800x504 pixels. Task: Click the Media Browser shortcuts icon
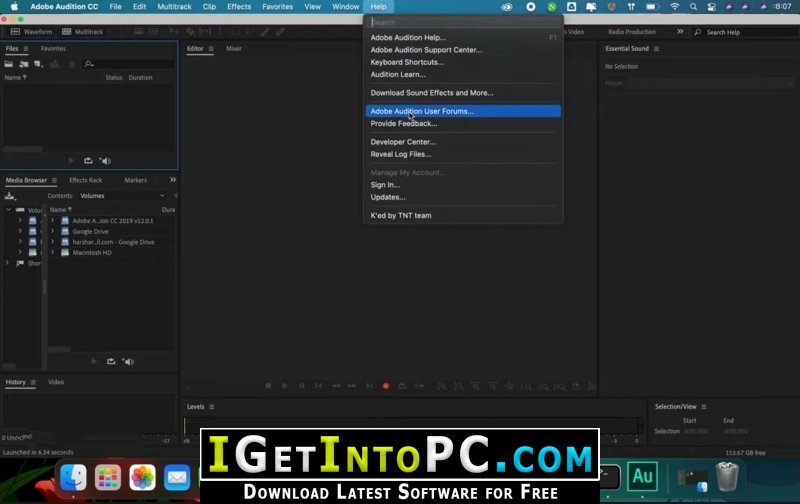click(x=10, y=196)
